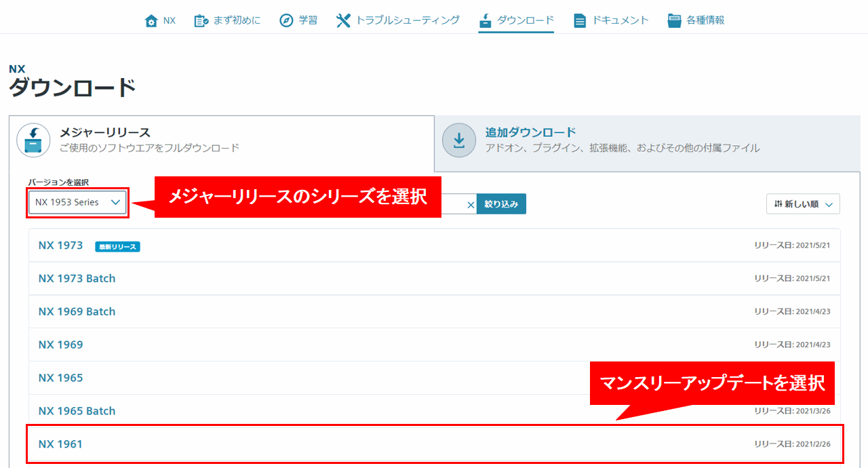Image resolution: width=868 pixels, height=468 pixels.
Task: Clear the filter field with the X icon
Action: pyautogui.click(x=471, y=204)
